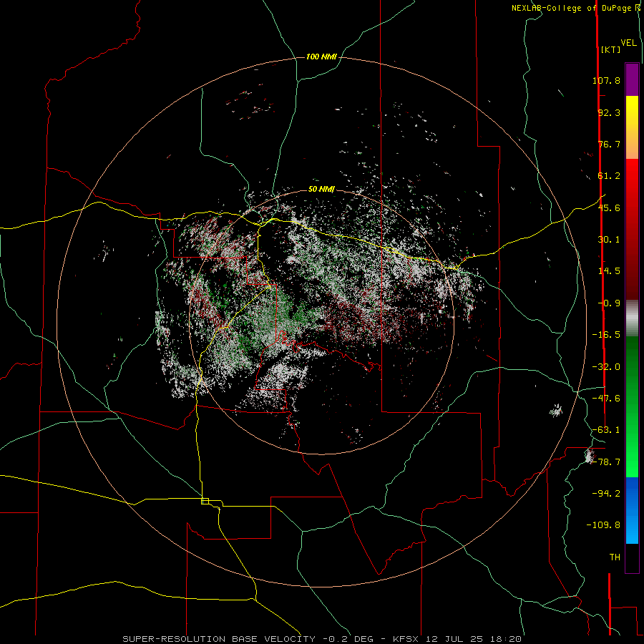The width and height of the screenshot is (644, 644).
Task: Select the 92.3 value on velocity scale
Action: point(609,112)
